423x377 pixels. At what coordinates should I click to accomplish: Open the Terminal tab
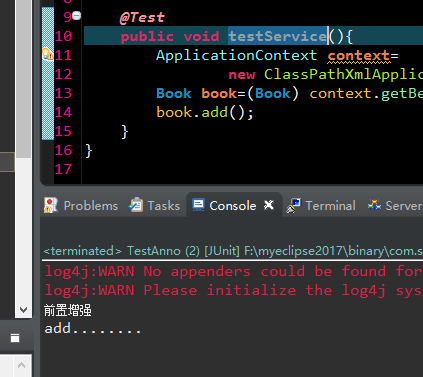(x=322, y=206)
